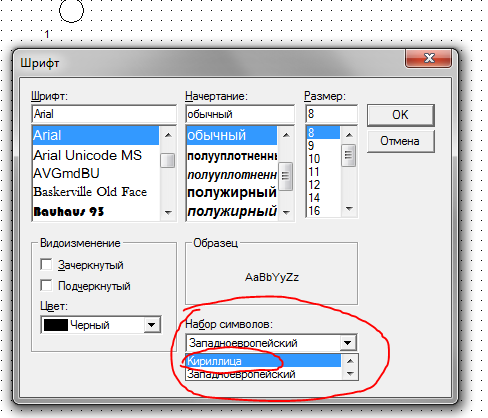Select Arial Unicode MS font
The height and width of the screenshot is (418, 488).
coord(96,155)
